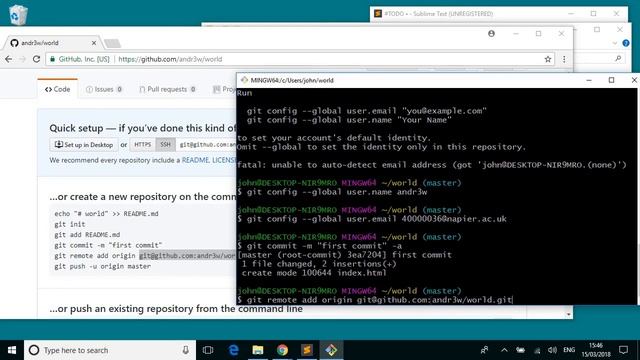Viewport: 640px width, 360px height.
Task: Click the git@github.com clone URL field
Action: click(206, 144)
